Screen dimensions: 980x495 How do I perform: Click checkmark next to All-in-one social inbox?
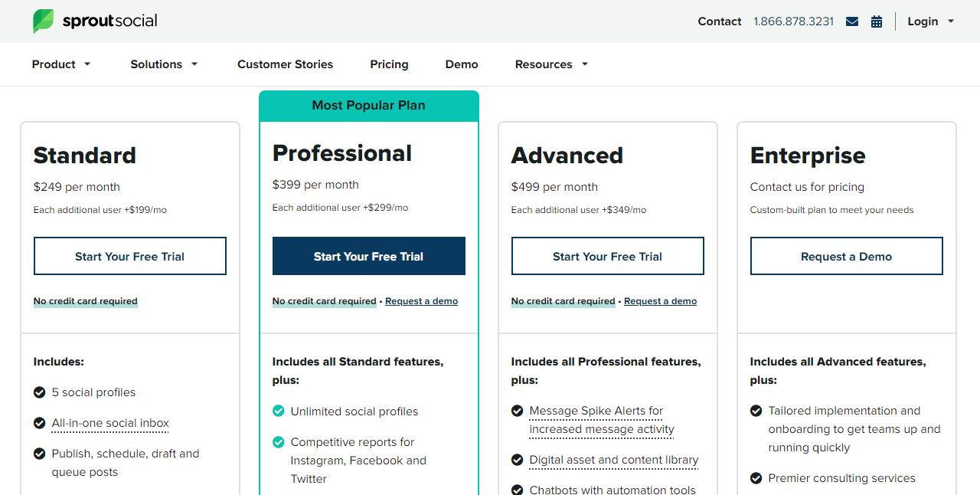click(x=40, y=423)
